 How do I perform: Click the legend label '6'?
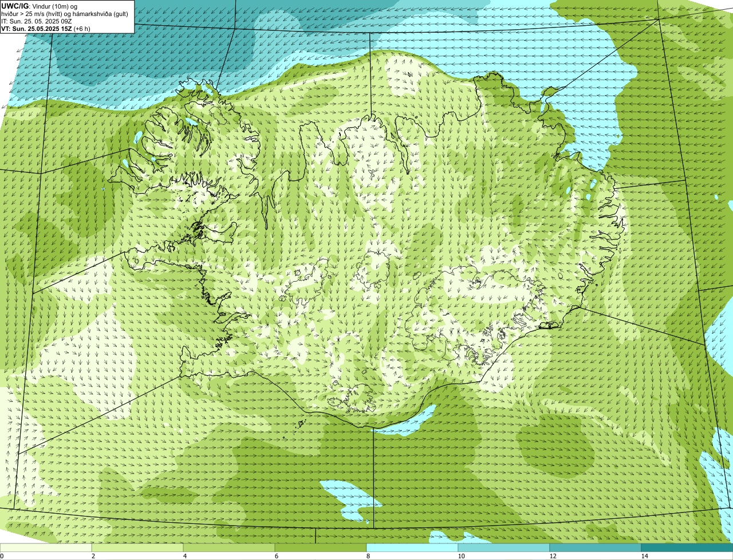tap(276, 556)
